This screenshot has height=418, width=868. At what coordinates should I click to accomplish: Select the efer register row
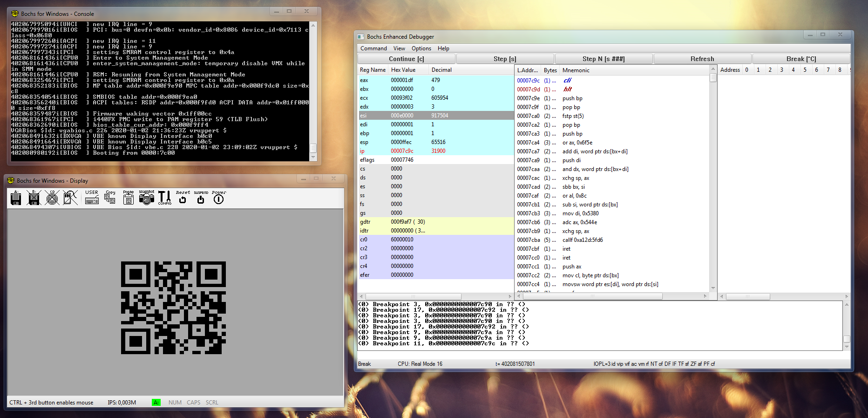tap(435, 275)
